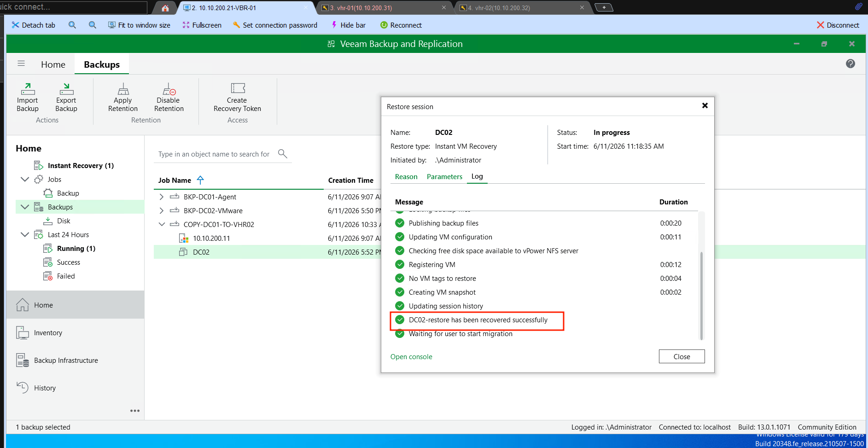Apply Retention from the ribbon
Image resolution: width=868 pixels, height=448 pixels.
click(123, 97)
